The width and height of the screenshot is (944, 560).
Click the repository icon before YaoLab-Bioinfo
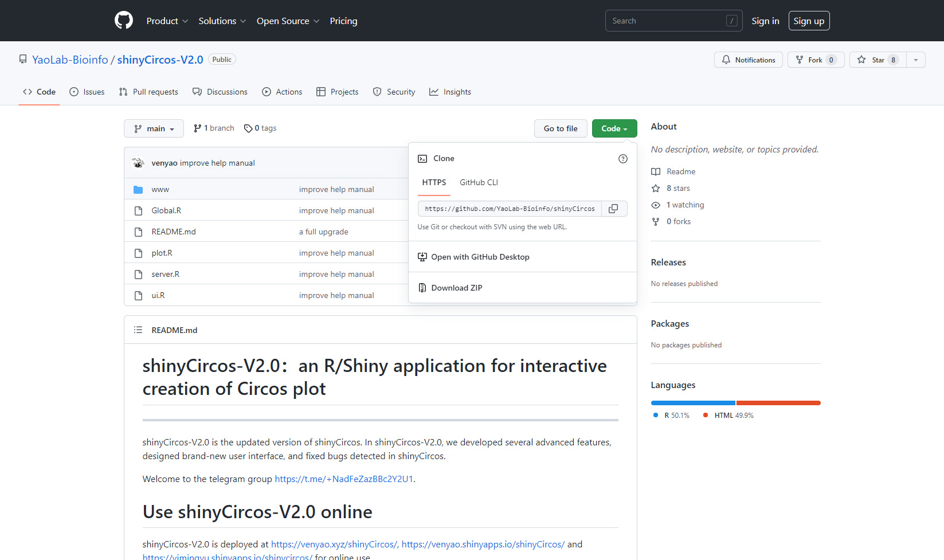tap(23, 59)
